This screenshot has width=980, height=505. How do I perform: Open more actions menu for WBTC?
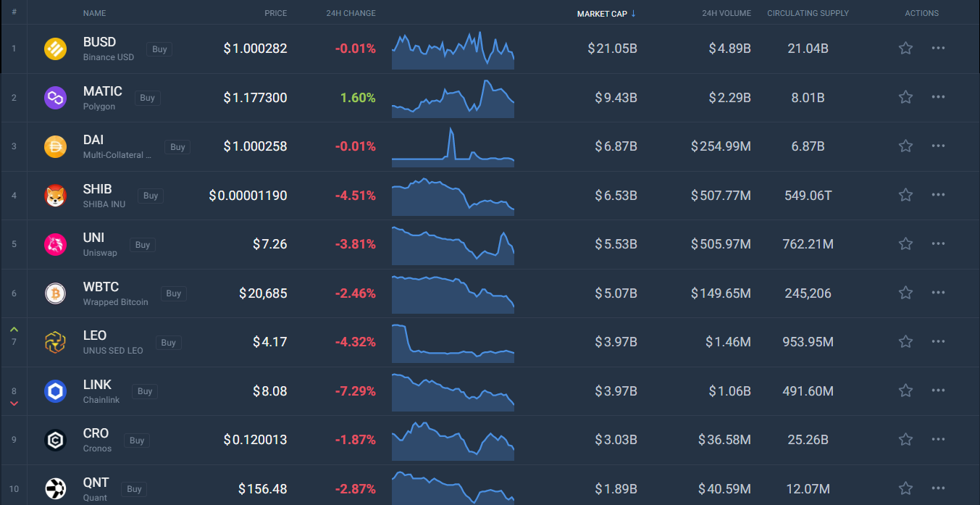click(938, 293)
